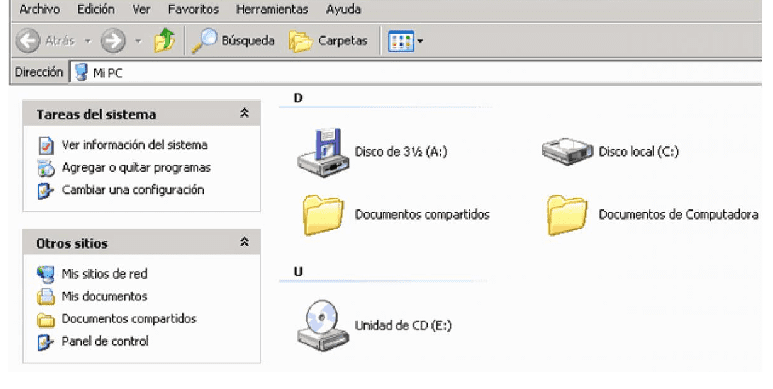Open Cambiar una configuración link
This screenshot has width=773, height=389.
click(x=133, y=190)
